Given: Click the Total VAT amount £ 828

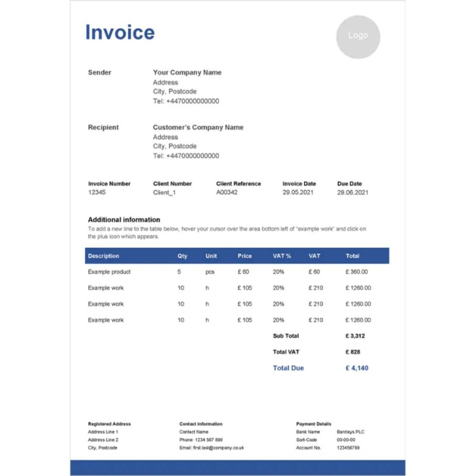Looking at the screenshot, I should tap(353, 352).
